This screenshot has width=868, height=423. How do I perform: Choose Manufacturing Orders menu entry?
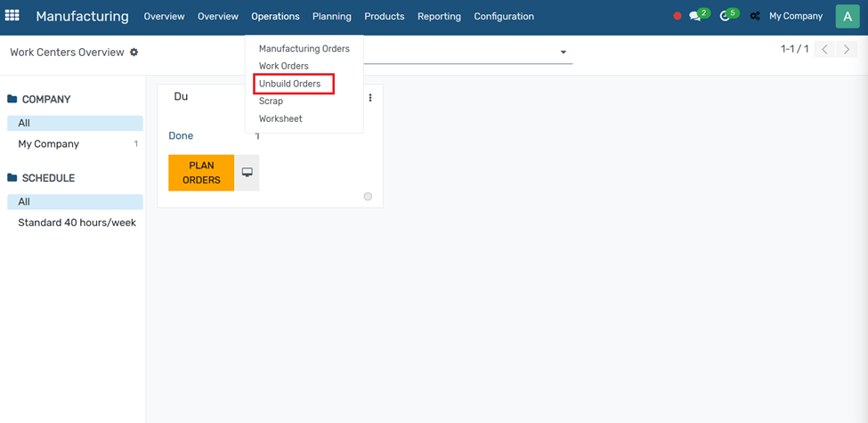(x=304, y=49)
